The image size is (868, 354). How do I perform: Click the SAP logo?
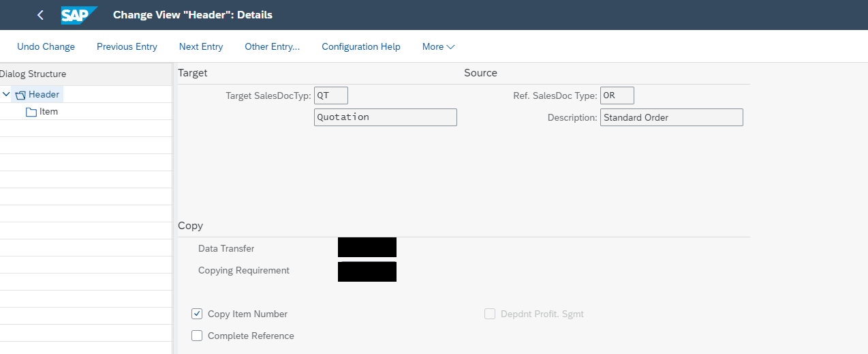pos(78,15)
